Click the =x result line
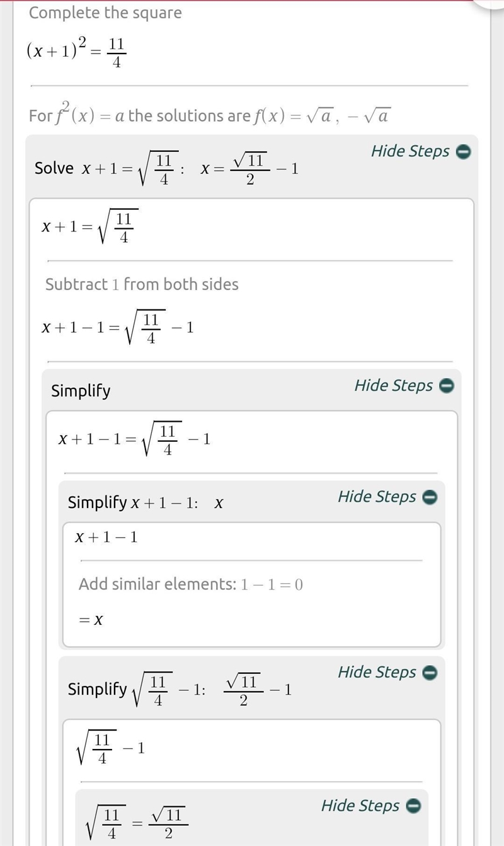Viewport: 504px width, 846px height. tap(91, 620)
